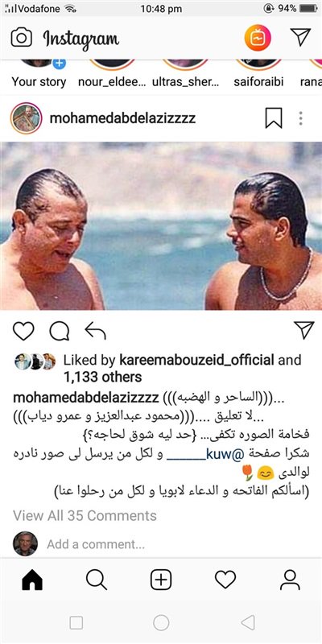The height and width of the screenshot is (644, 322).
Task: Add to Your story with the plus badge
Action: (x=59, y=64)
